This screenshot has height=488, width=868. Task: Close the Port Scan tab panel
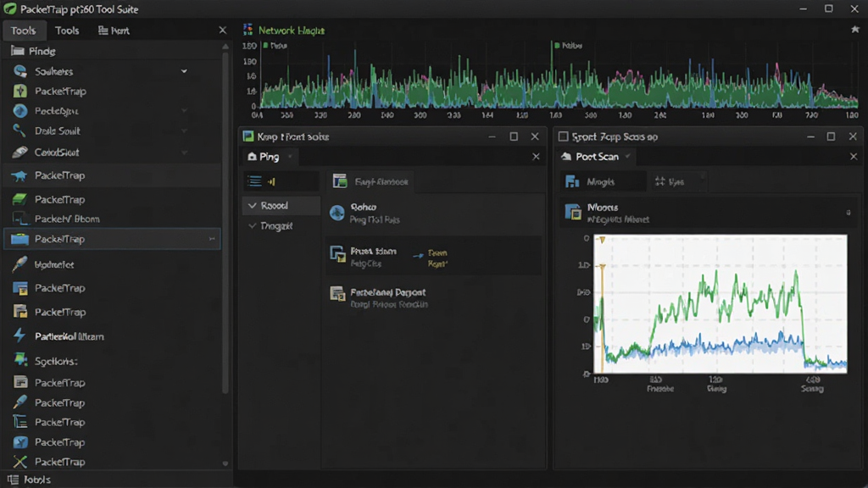854,157
